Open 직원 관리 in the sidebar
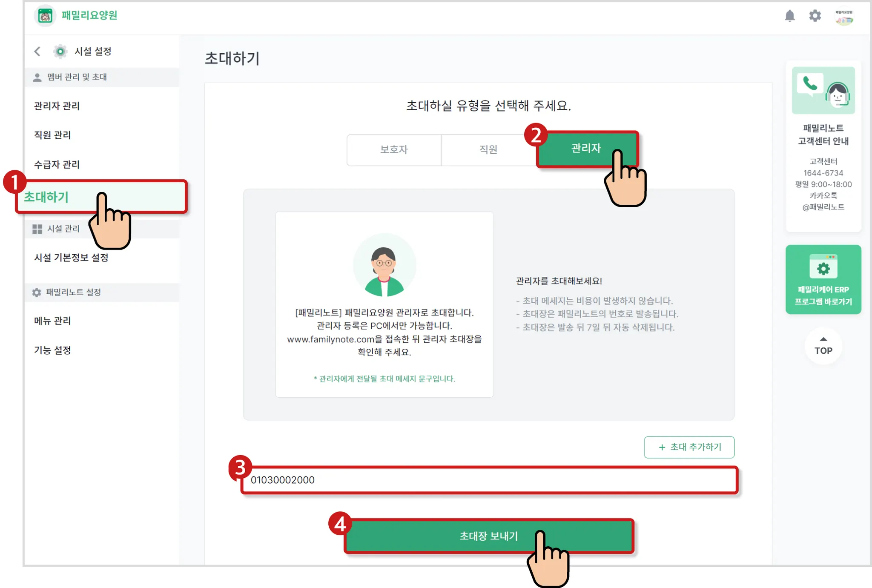 tap(53, 135)
